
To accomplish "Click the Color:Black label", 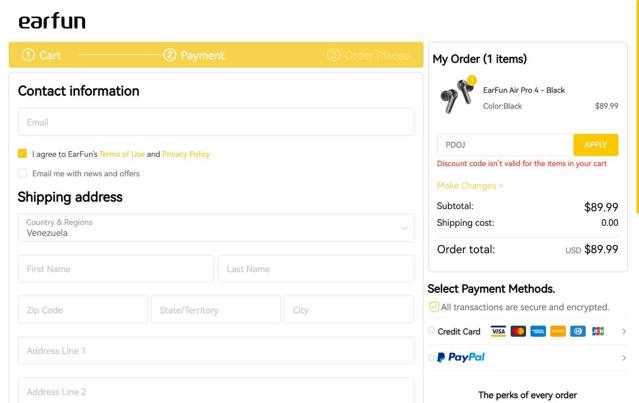I will (x=502, y=106).
